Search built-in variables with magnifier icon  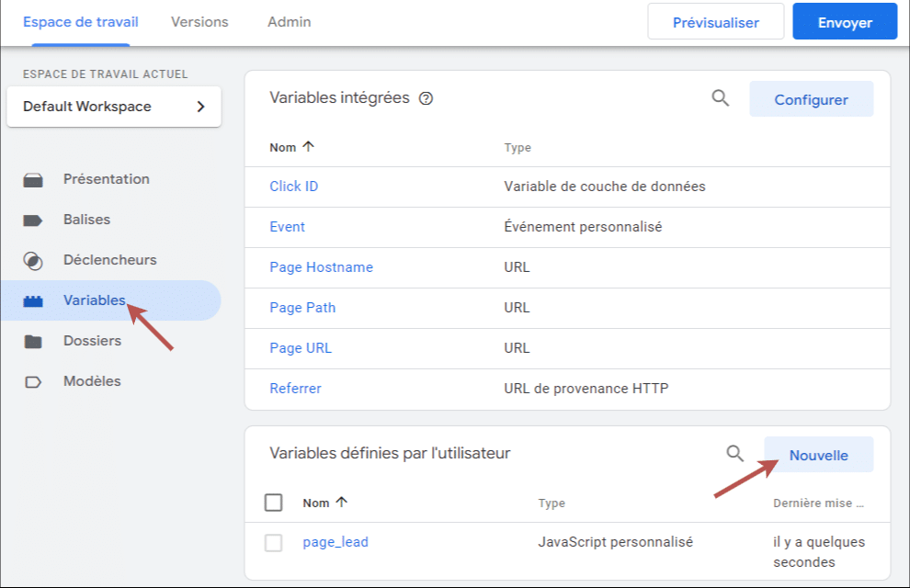(721, 98)
